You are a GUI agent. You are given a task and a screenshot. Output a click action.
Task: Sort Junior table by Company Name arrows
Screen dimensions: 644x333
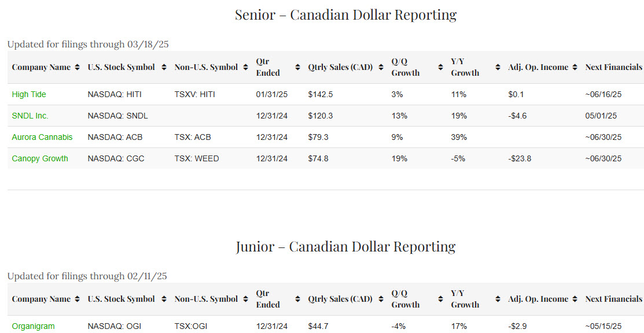[x=78, y=299]
